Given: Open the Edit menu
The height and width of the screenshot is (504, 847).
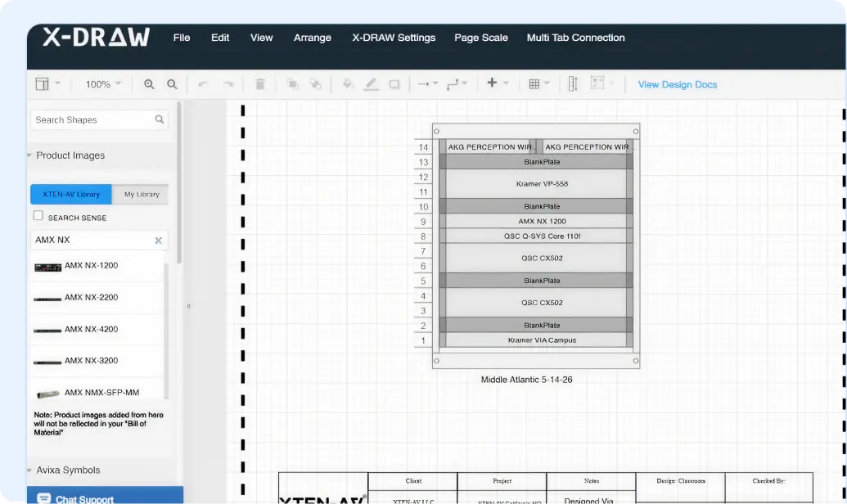Looking at the screenshot, I should [x=220, y=38].
